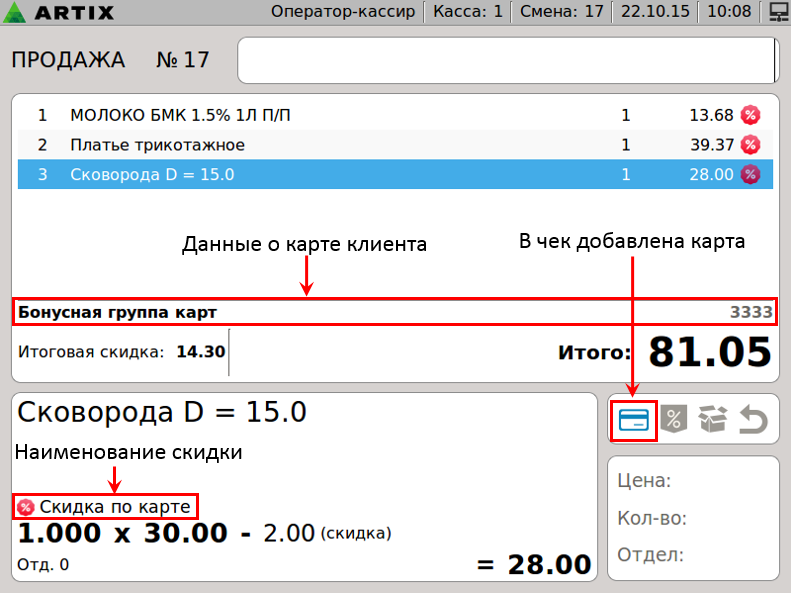Image resolution: width=791 pixels, height=593 pixels.
Task: Click the undo return arrow icon
Action: pyautogui.click(x=753, y=419)
